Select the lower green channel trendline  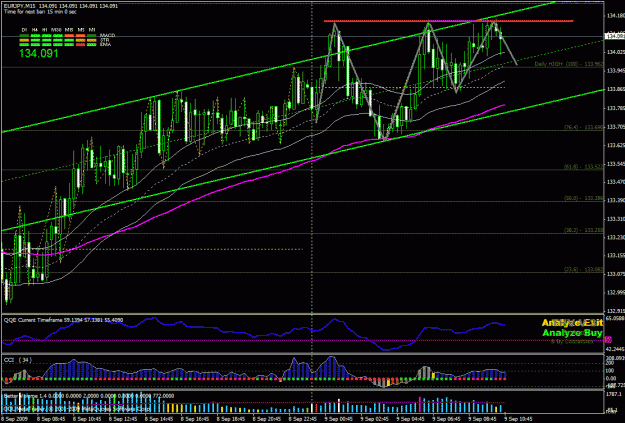[x=303, y=159]
